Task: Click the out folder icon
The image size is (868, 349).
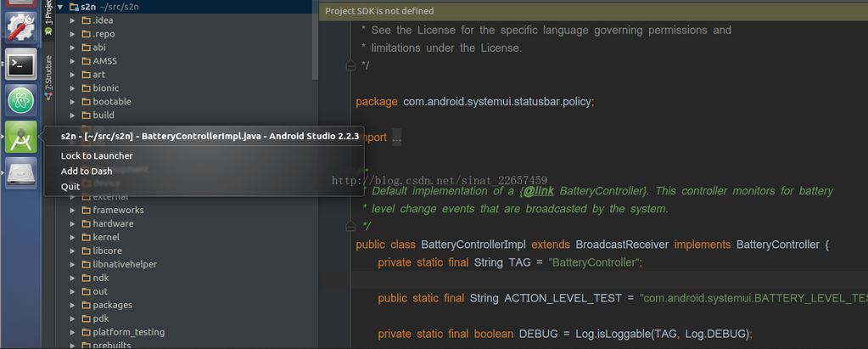Action: pos(86,291)
